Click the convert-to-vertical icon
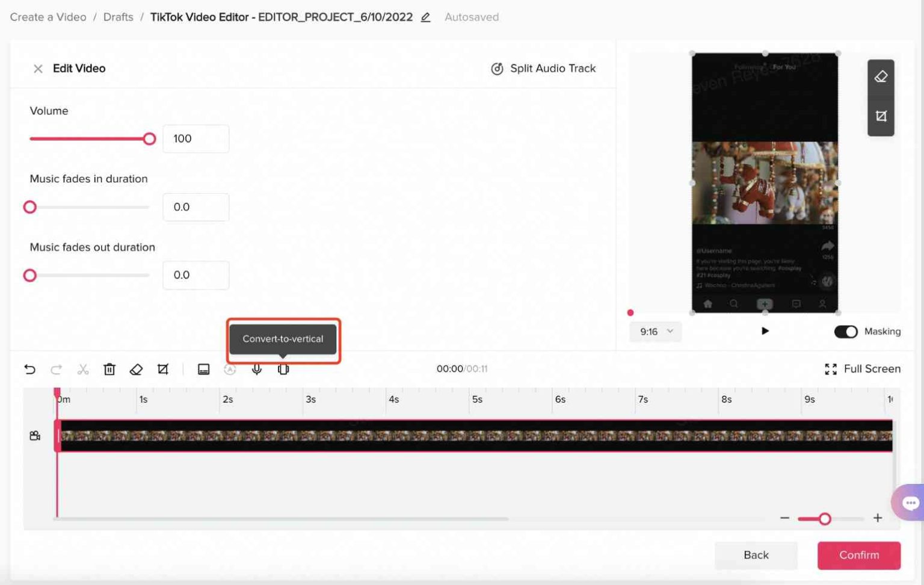 click(x=283, y=369)
